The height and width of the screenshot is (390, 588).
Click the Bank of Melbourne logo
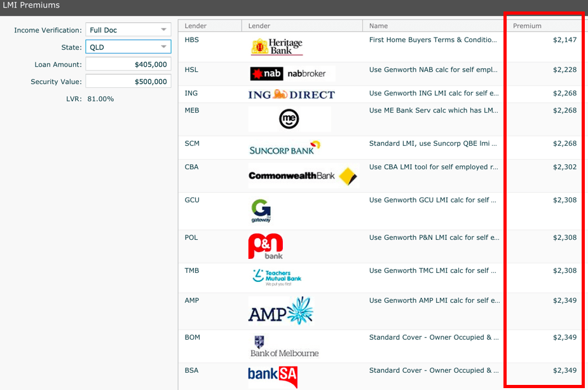point(284,347)
